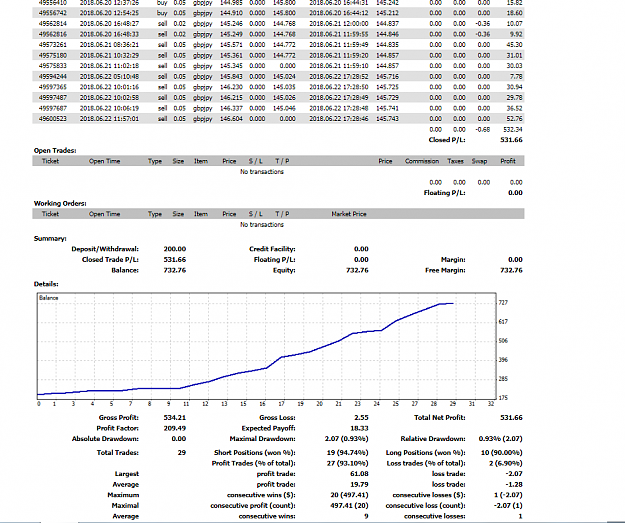Click open price 146.604
Screen dimensions: 625x523
(x=231, y=119)
